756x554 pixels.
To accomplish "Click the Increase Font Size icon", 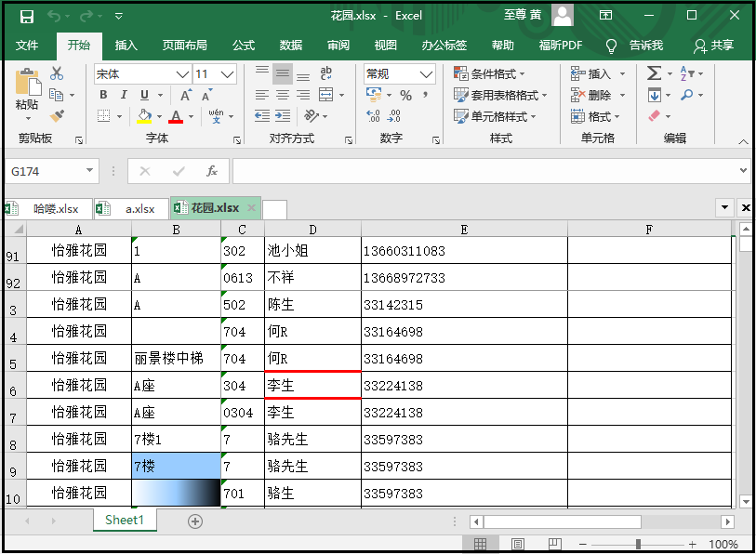I will coord(186,95).
